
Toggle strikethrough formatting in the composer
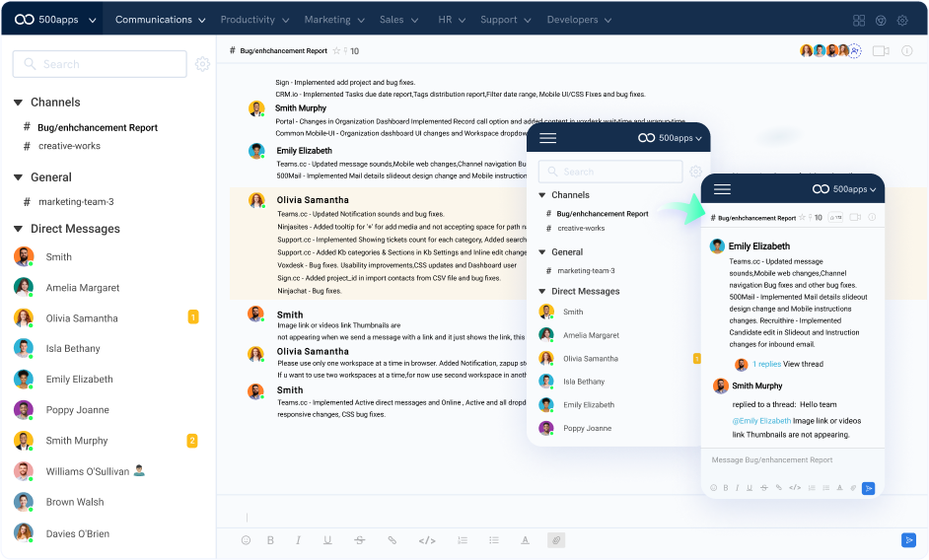click(x=359, y=540)
